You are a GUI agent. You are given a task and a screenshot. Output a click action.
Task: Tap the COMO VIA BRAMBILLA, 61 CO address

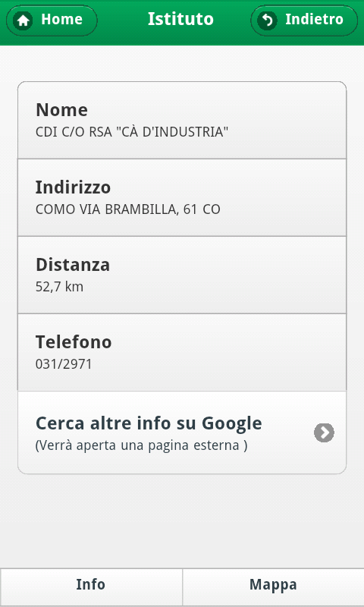(x=128, y=210)
